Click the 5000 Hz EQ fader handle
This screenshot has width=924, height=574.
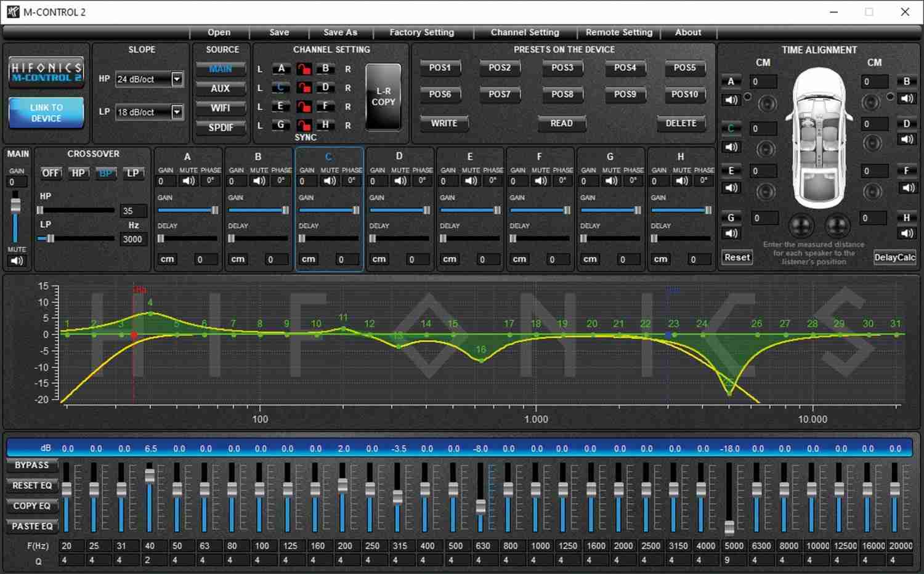(x=729, y=528)
